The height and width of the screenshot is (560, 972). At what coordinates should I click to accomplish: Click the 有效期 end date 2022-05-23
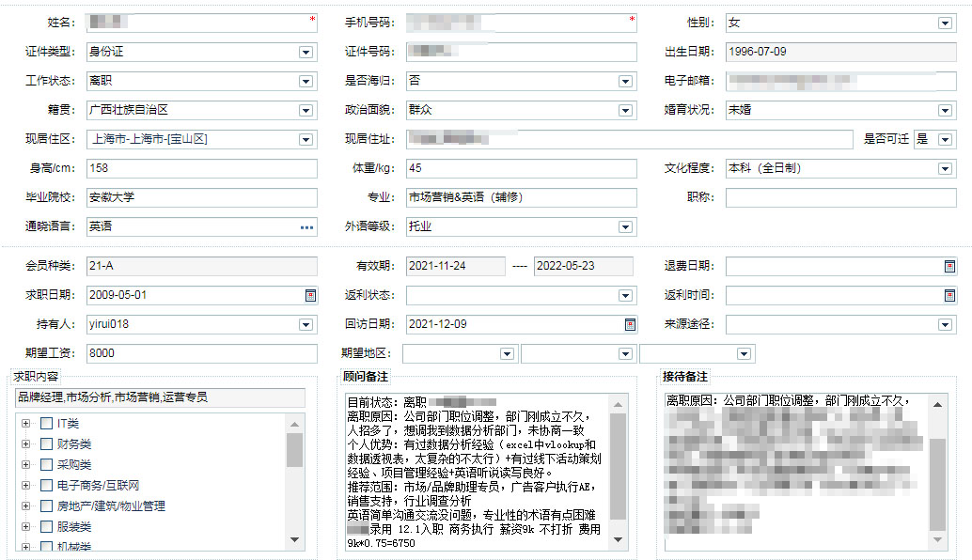[584, 266]
